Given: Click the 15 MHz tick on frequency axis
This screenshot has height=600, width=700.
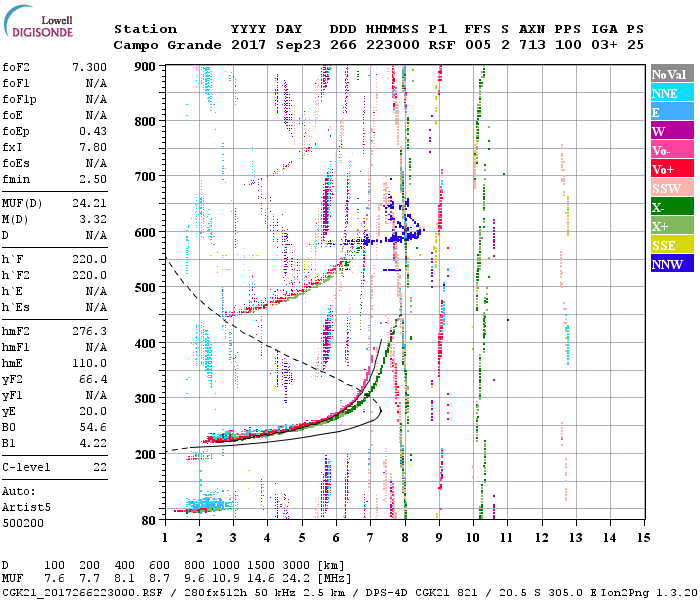Looking at the screenshot, I should coord(643,537).
